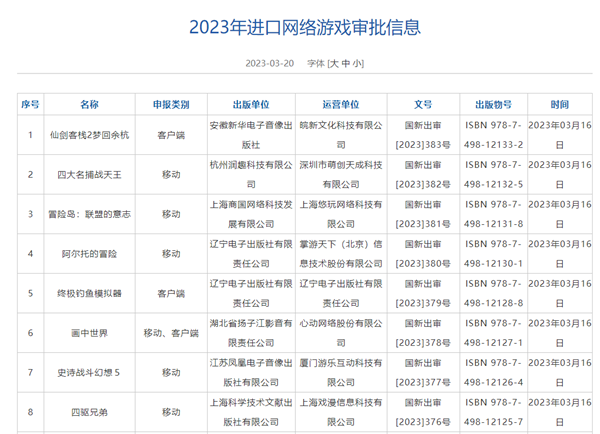Click the 名称 column header
This screenshot has height=434, width=600.
89,103
